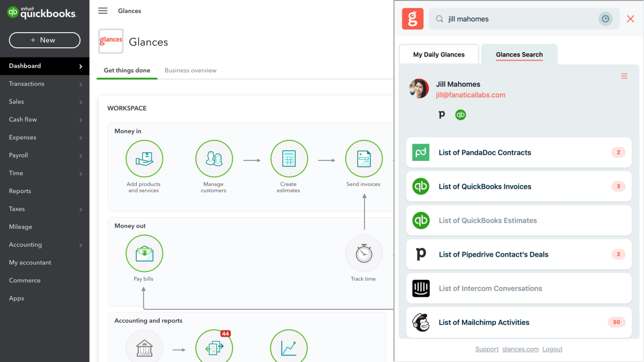Expand the Time sidebar chevron
The width and height of the screenshot is (644, 362).
tap(81, 174)
